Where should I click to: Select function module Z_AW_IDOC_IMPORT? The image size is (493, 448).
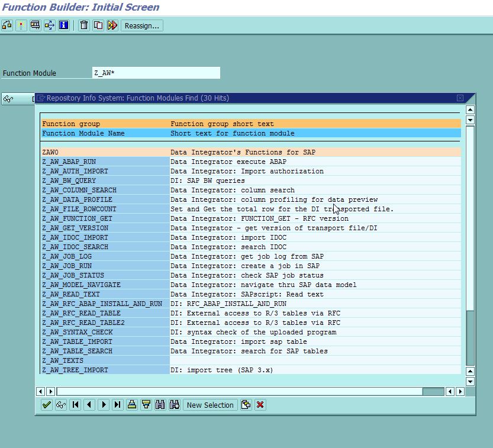[251, 237]
